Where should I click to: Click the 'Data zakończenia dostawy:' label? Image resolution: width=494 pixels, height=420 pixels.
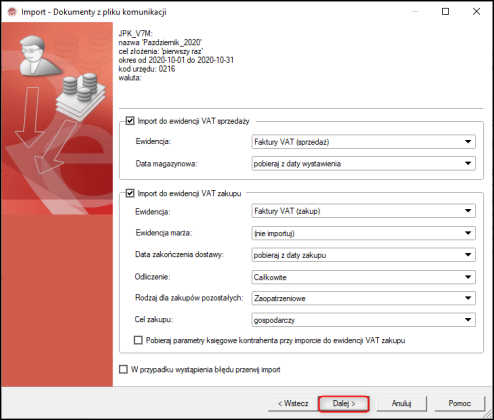(x=179, y=254)
